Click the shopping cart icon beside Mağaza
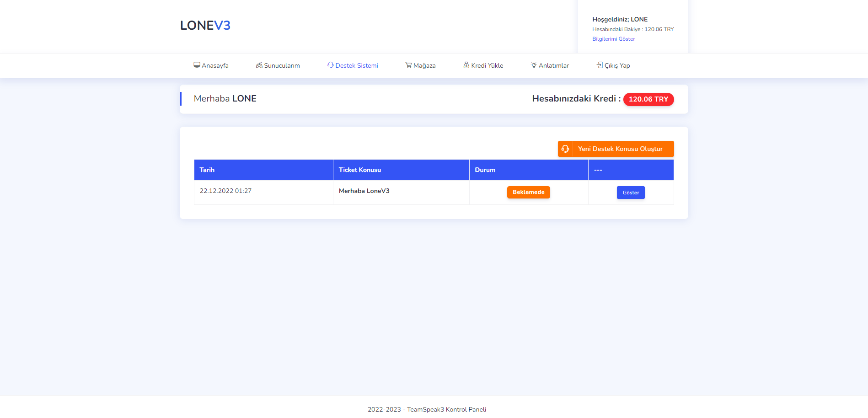The width and height of the screenshot is (868, 418). pyautogui.click(x=408, y=65)
